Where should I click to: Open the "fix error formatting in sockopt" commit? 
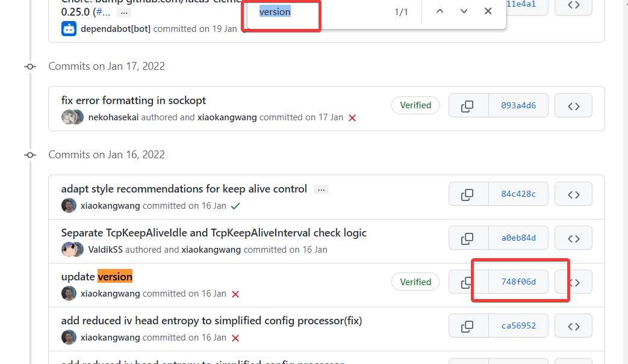(134, 100)
